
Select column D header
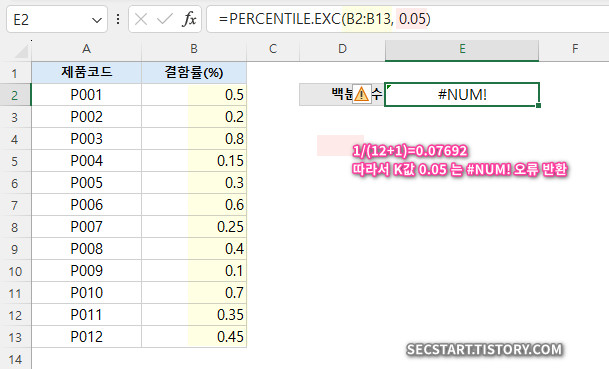coord(342,49)
